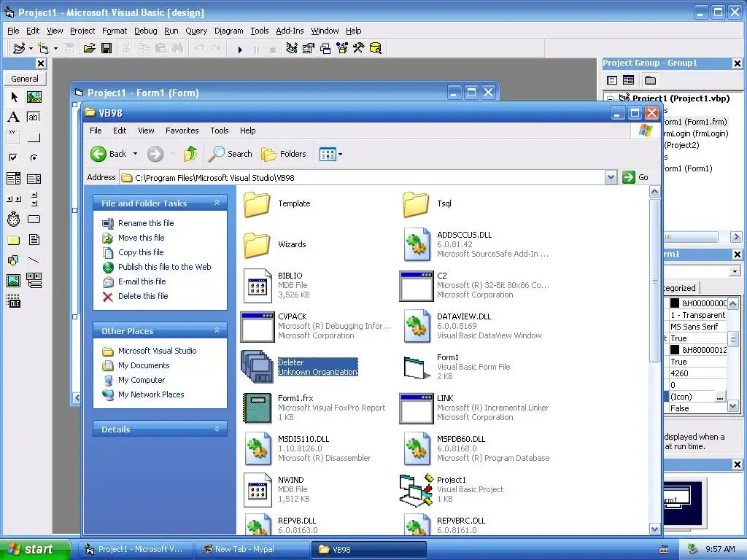Click Save Project floppy disk icon
Image resolution: width=747 pixels, height=560 pixels.
[107, 48]
